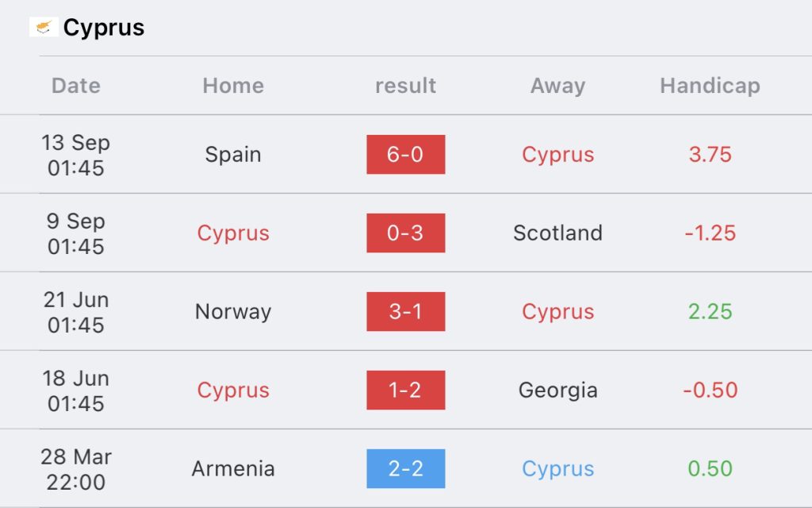Click the result column header
Image resolution: width=812 pixels, height=508 pixels.
click(405, 86)
